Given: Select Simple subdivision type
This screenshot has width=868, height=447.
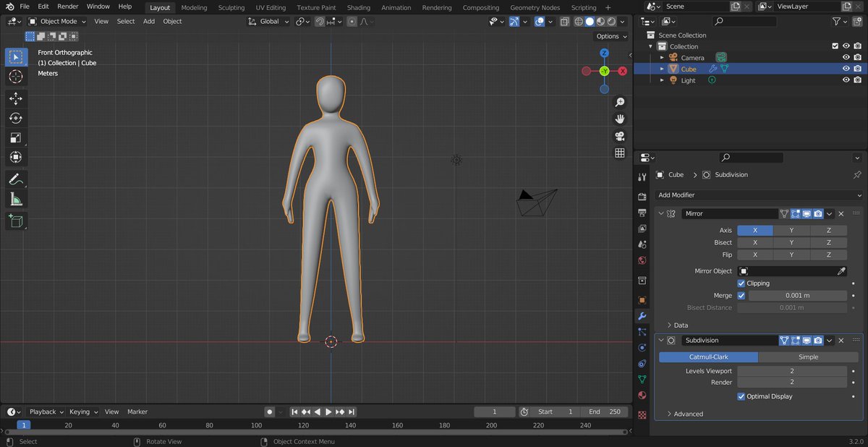Looking at the screenshot, I should pos(808,357).
